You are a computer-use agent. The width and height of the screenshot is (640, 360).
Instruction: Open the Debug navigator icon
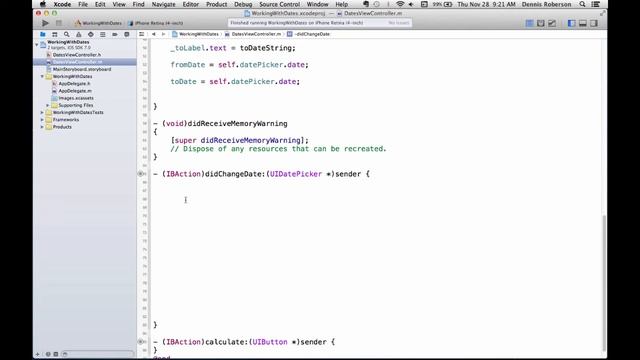point(102,35)
